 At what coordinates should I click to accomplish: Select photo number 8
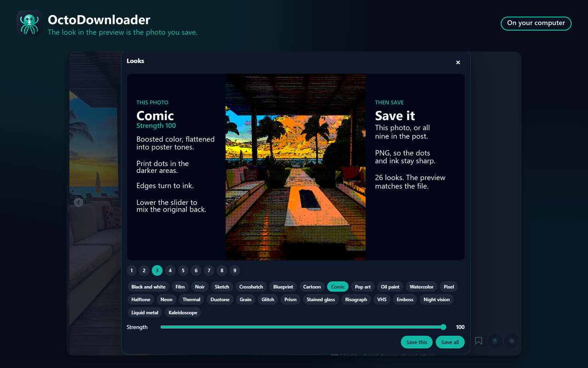coord(222,270)
